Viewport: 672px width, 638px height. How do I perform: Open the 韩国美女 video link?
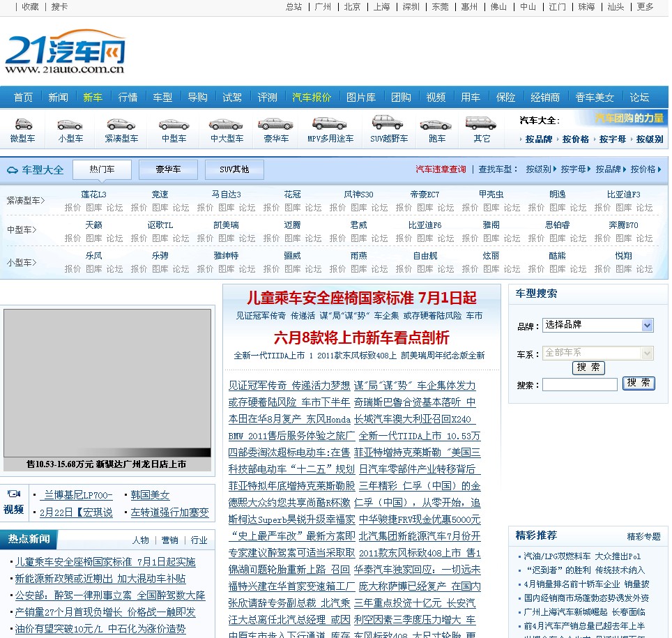(150, 495)
